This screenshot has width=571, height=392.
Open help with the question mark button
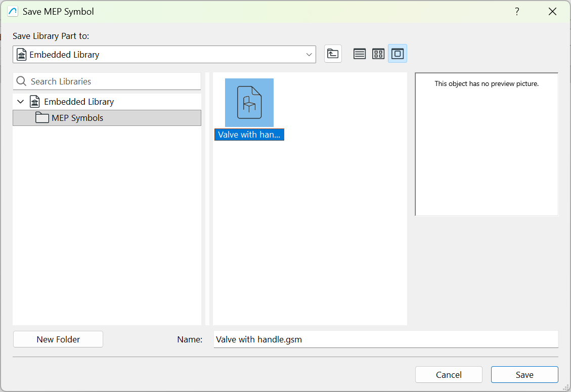coord(517,12)
